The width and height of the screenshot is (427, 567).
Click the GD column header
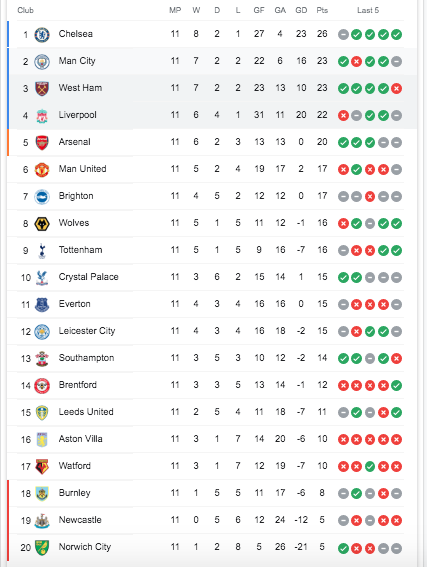pos(301,10)
